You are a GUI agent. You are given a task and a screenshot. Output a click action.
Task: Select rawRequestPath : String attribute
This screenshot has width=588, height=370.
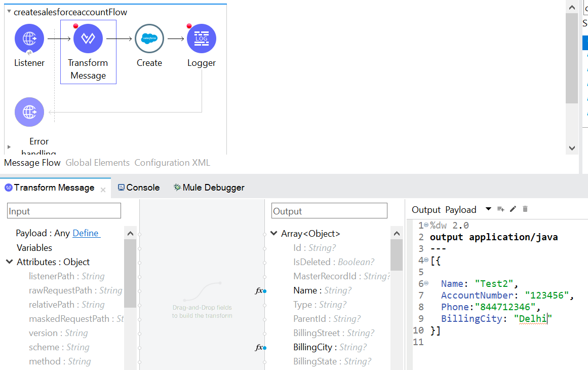(x=75, y=290)
